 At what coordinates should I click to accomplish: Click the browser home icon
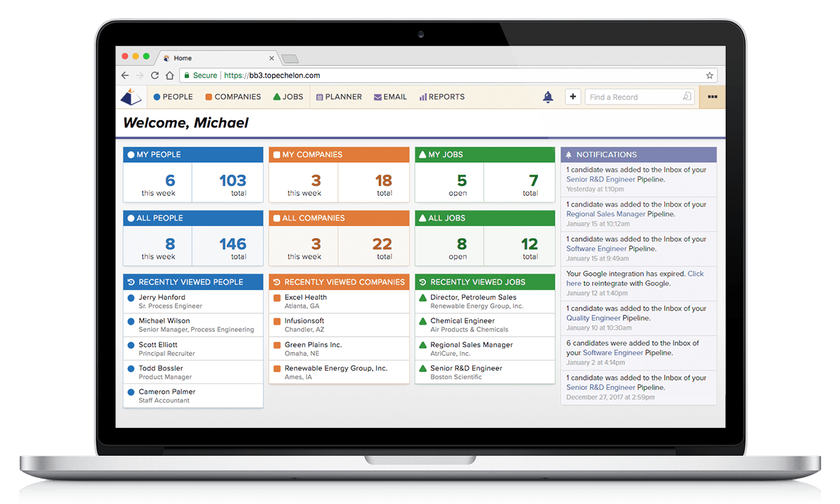click(169, 75)
